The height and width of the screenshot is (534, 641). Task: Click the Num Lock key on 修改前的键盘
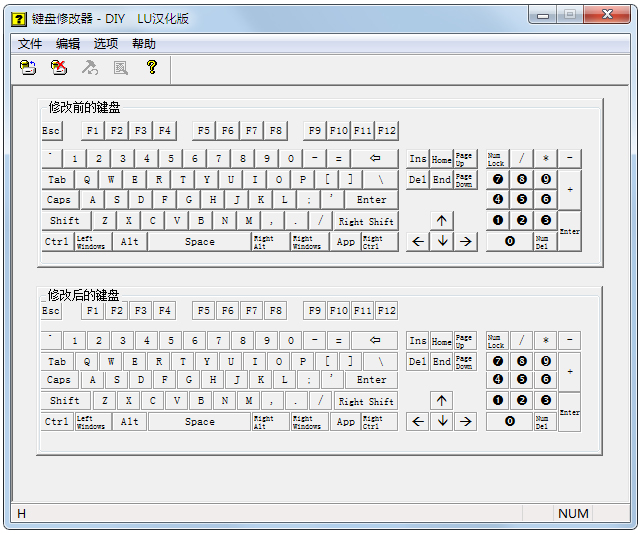pyautogui.click(x=498, y=159)
